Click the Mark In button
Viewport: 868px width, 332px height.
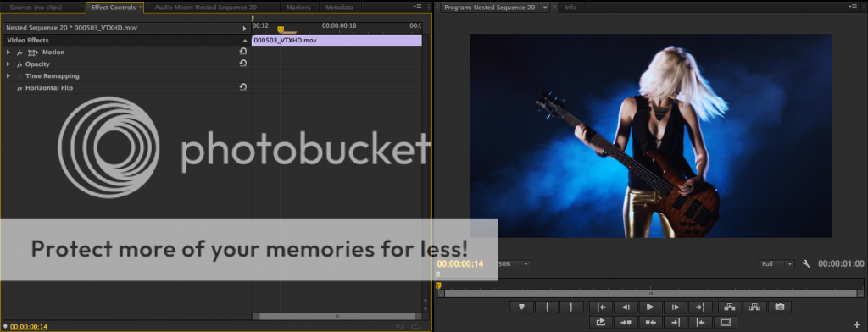(547, 307)
